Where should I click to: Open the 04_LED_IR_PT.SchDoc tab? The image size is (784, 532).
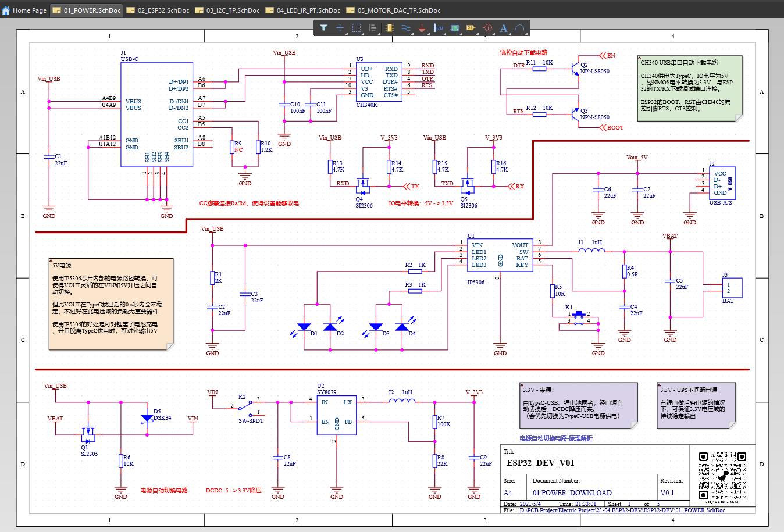pyautogui.click(x=303, y=10)
